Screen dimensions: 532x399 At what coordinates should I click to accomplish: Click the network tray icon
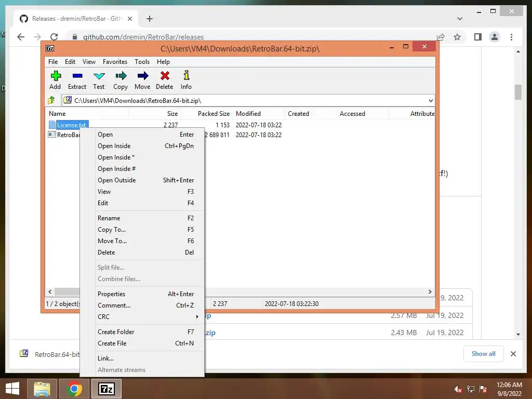(x=471, y=389)
